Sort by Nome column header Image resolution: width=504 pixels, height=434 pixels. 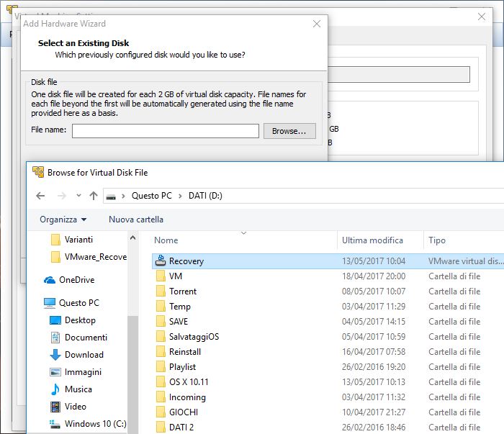point(166,240)
